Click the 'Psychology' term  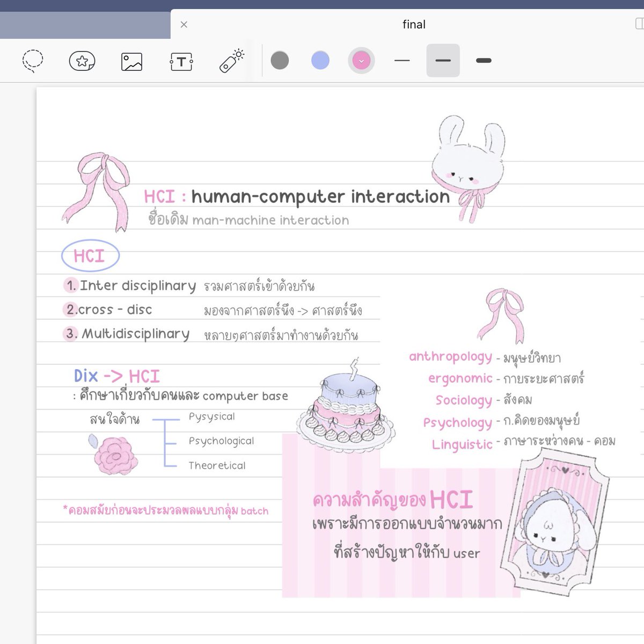[457, 423]
